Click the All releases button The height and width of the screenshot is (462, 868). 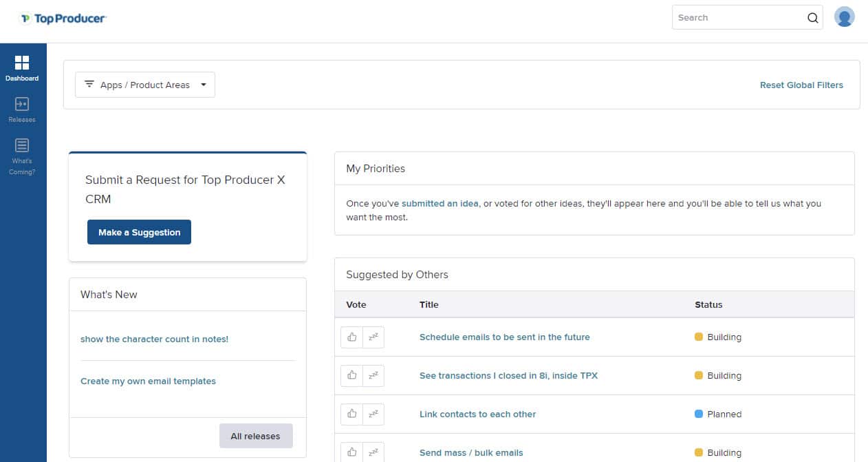point(255,436)
